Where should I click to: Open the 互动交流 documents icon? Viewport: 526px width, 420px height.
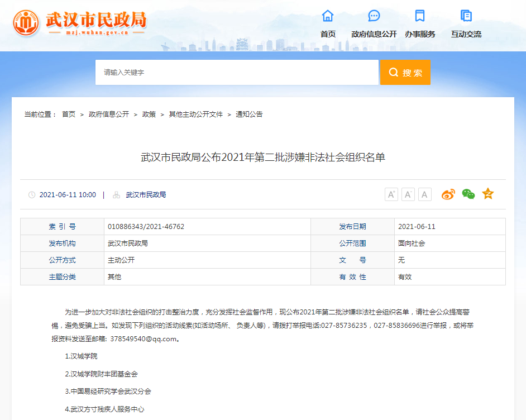[x=466, y=16]
